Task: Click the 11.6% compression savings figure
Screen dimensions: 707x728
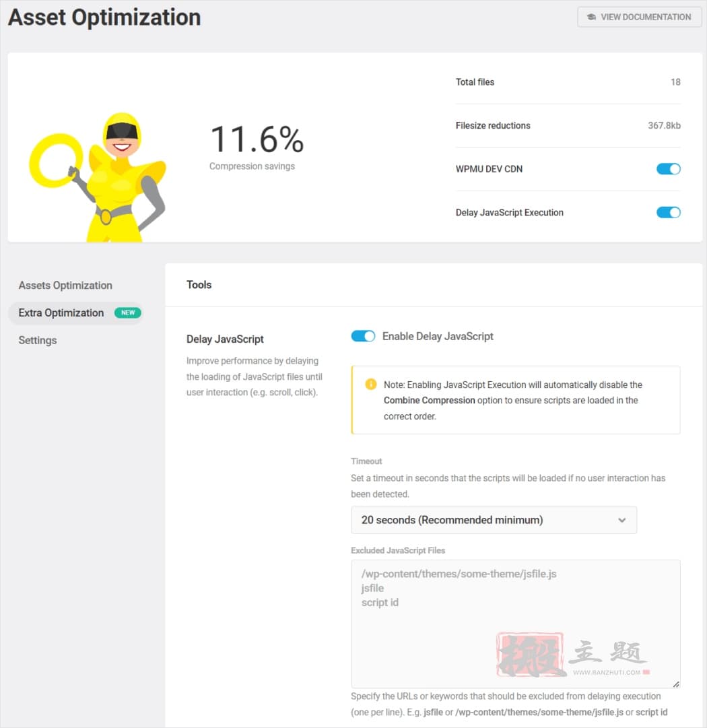Action: pos(257,139)
